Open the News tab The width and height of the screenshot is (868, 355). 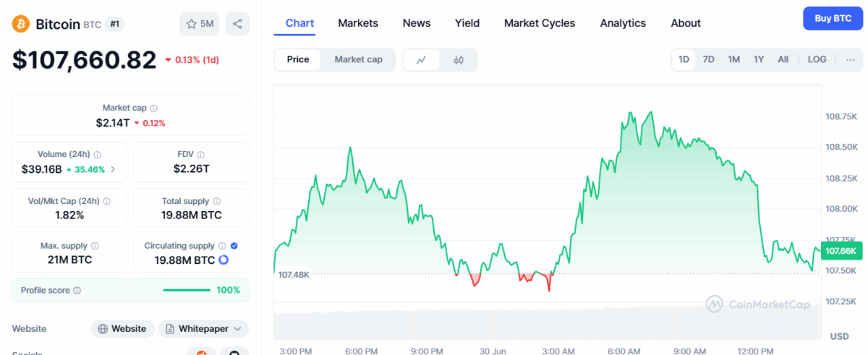tap(417, 23)
